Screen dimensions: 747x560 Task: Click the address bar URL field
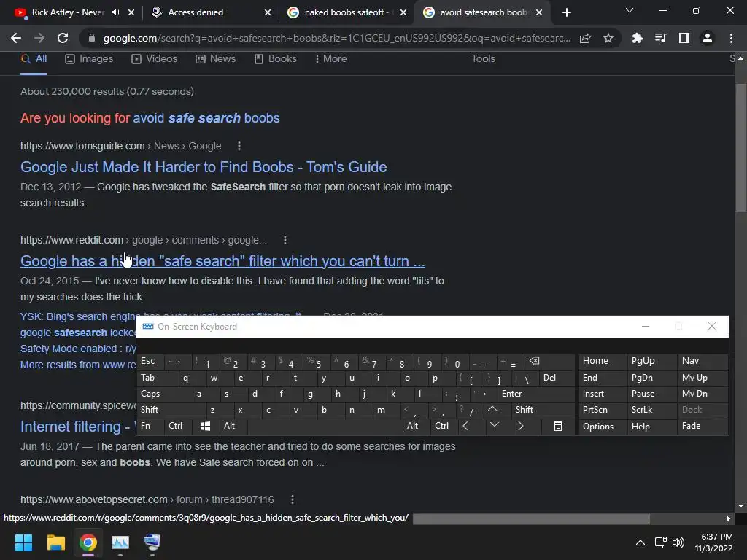point(336,38)
